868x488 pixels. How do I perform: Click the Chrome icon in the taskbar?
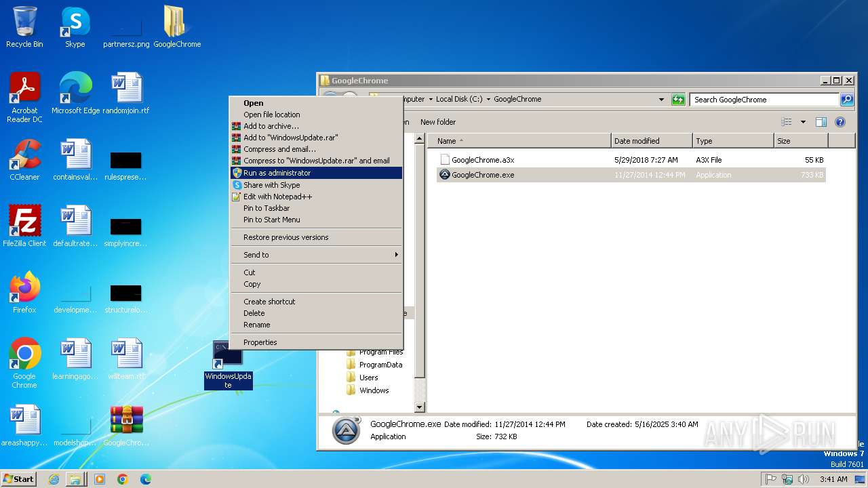coord(123,479)
